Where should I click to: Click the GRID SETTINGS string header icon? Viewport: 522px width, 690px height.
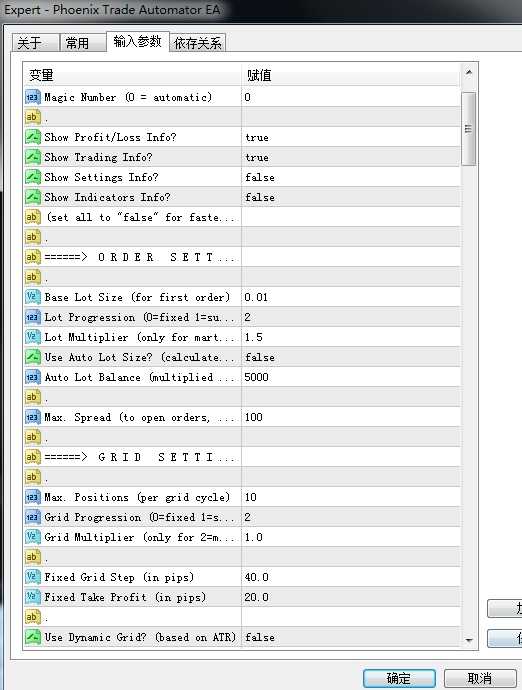click(33, 457)
